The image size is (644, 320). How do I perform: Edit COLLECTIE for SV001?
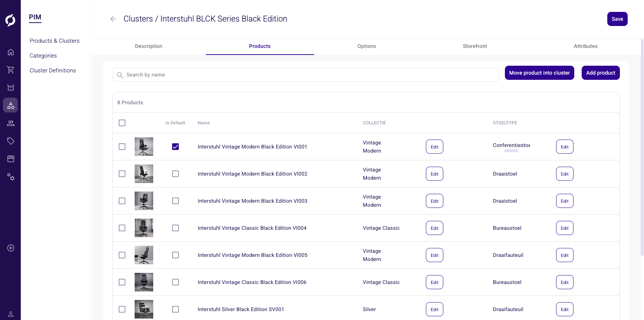point(434,309)
